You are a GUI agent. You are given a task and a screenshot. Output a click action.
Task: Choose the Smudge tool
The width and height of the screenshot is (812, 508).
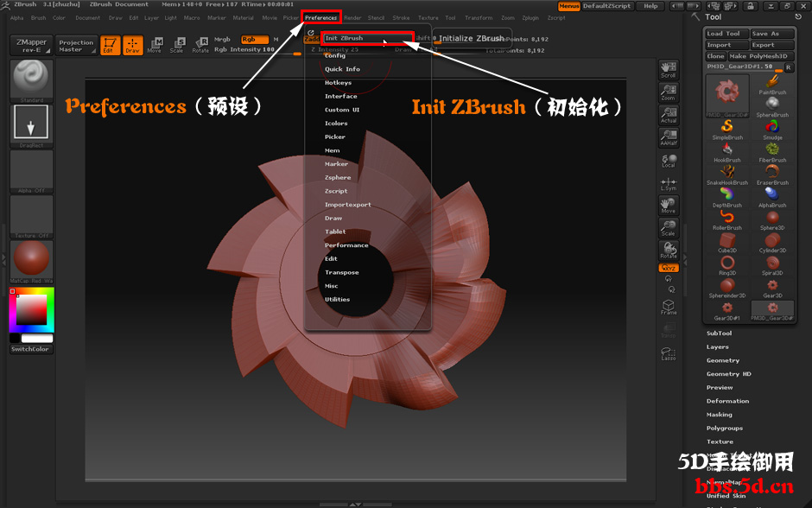[772, 130]
